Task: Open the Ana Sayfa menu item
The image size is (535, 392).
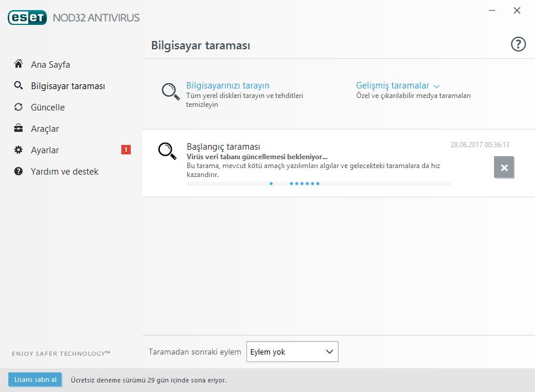Action: [51, 64]
